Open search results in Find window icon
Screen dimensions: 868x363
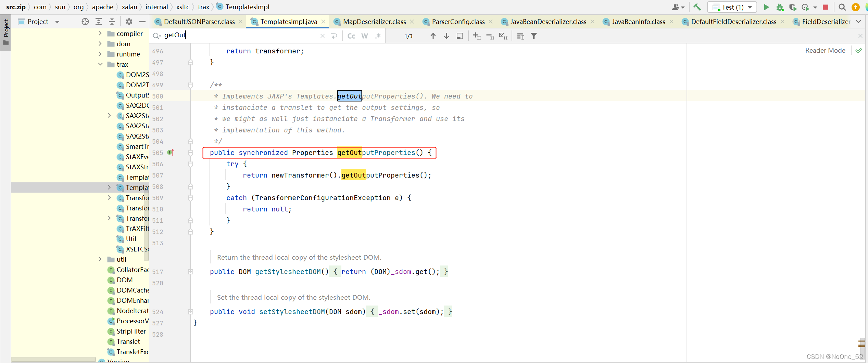pos(460,36)
